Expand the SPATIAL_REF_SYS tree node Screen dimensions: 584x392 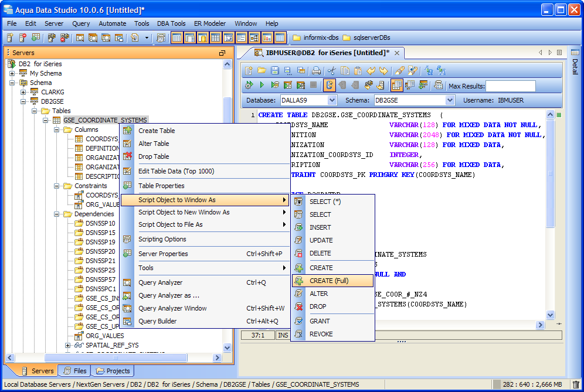point(68,345)
